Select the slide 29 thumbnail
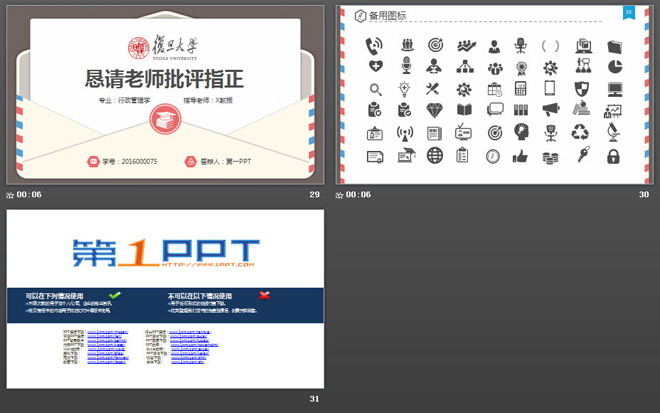Viewport: 660px width, 413px height. pyautogui.click(x=165, y=95)
